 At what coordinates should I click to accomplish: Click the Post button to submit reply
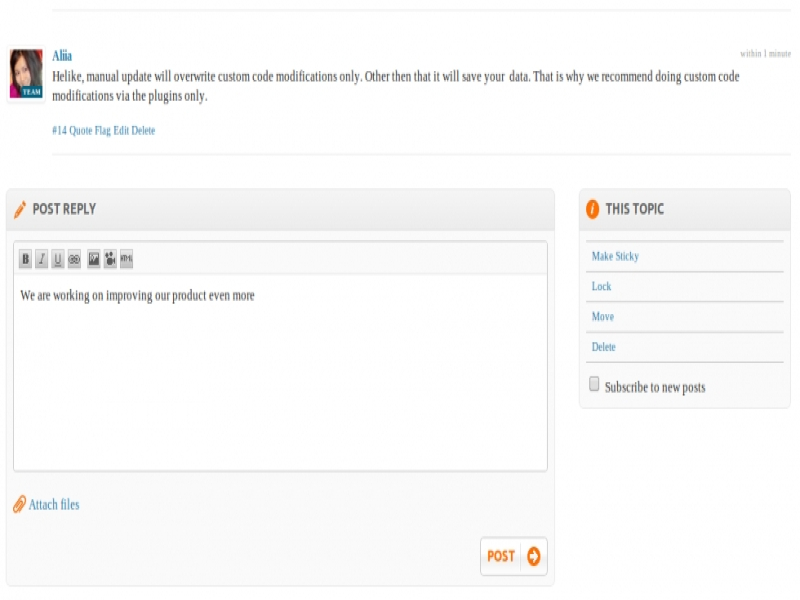pyautogui.click(x=514, y=556)
